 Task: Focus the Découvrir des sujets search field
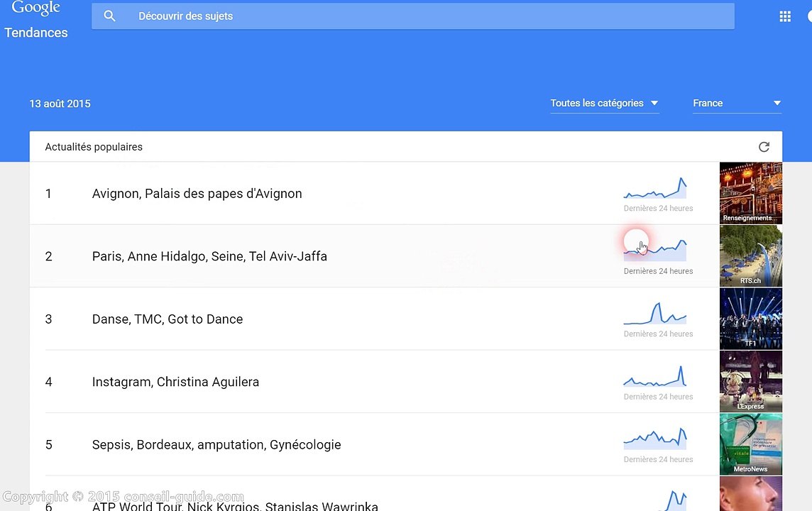point(412,16)
